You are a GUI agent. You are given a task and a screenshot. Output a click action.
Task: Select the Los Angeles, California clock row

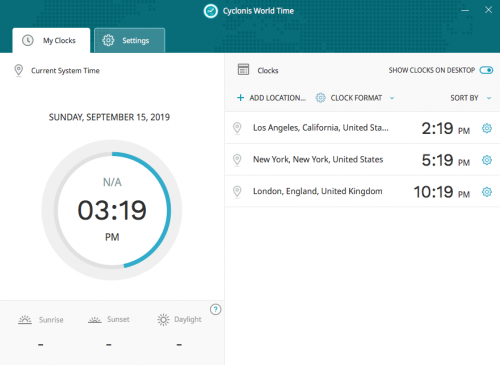pos(362,128)
